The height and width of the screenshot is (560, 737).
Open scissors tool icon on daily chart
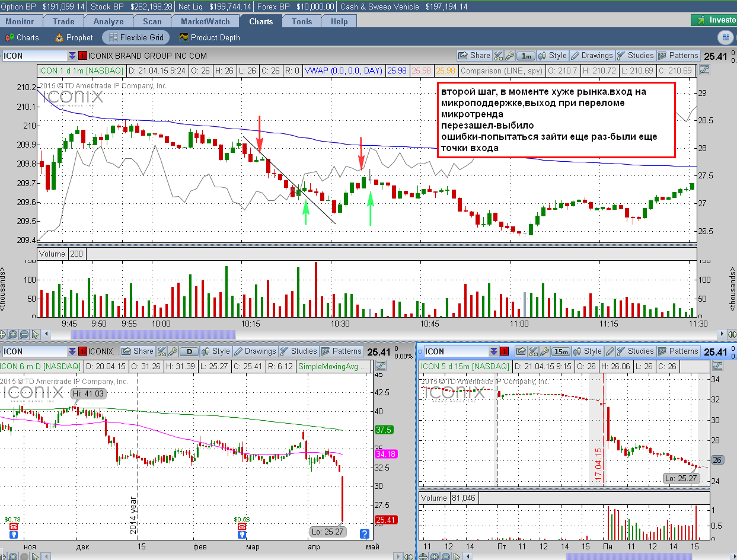tap(162, 351)
